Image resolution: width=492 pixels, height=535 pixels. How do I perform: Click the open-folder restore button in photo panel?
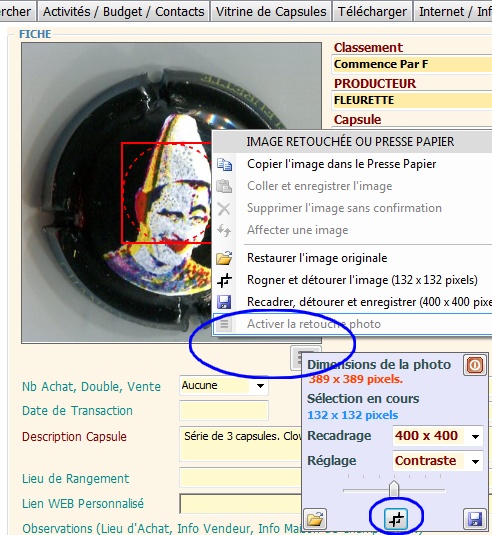(315, 519)
